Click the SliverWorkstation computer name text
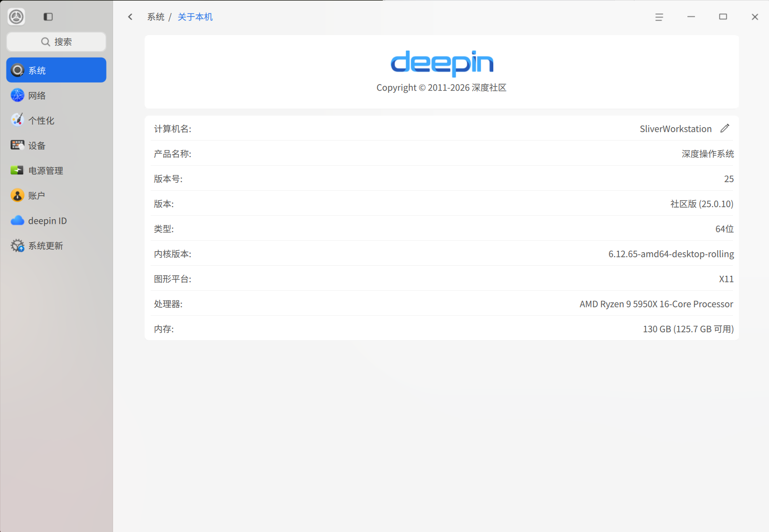The width and height of the screenshot is (769, 532). (x=675, y=129)
